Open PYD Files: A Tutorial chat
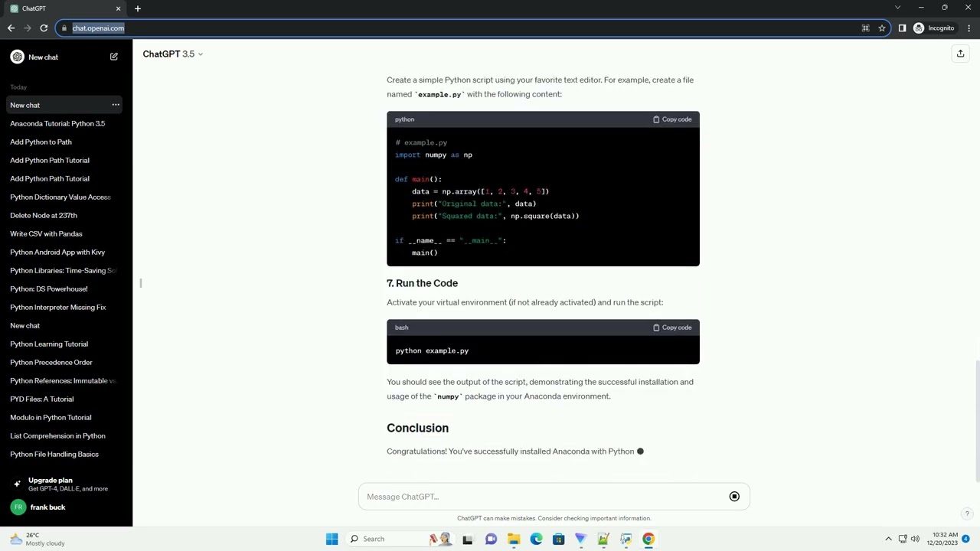Screen dimensions: 980x551 [x=42, y=399]
